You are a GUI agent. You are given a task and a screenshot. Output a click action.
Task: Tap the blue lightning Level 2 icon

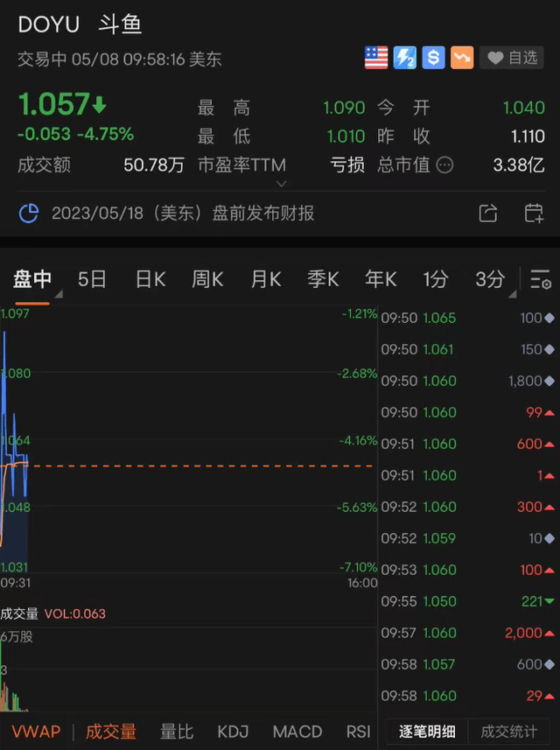pos(404,58)
